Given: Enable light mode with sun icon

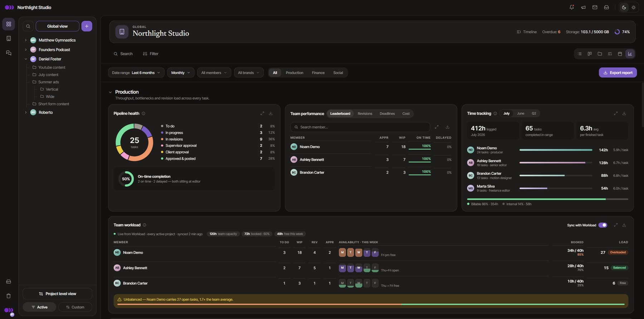Looking at the screenshot, I should click(x=634, y=7).
